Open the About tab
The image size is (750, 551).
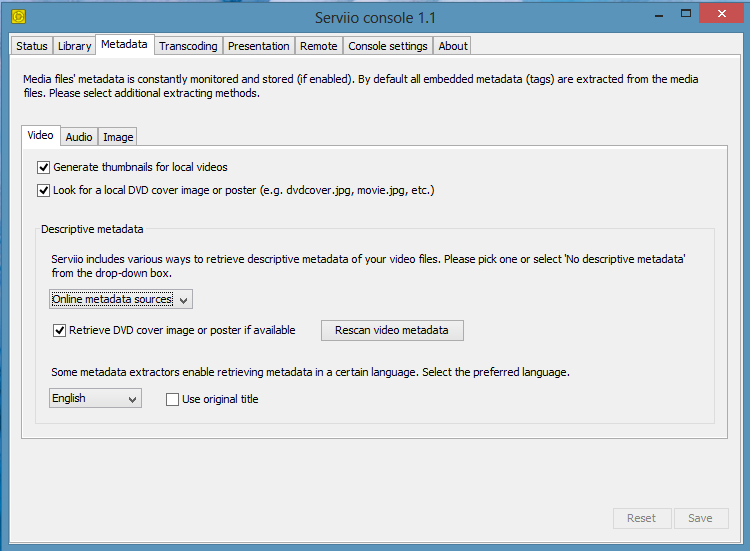453,46
